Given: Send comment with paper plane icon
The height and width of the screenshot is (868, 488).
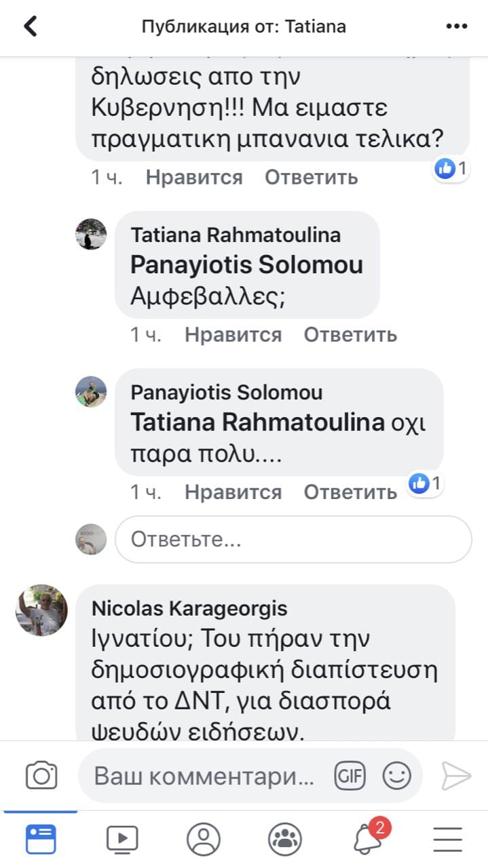Looking at the screenshot, I should (456, 775).
